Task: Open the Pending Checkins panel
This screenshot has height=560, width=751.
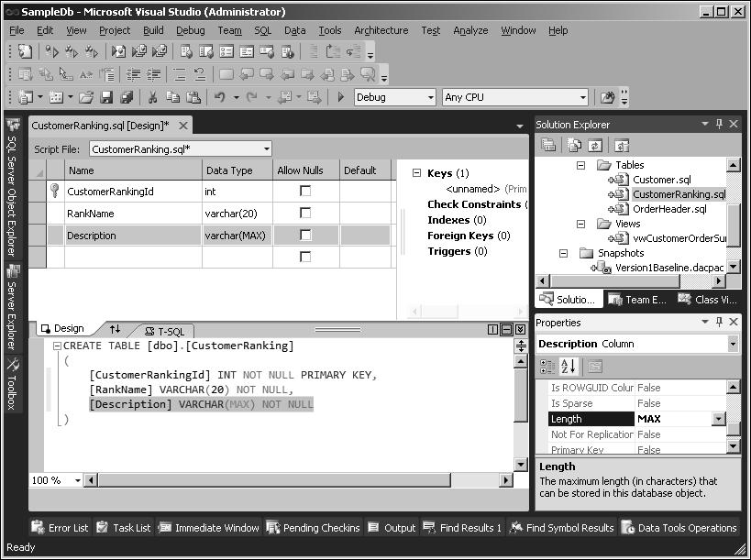Action: [x=314, y=527]
